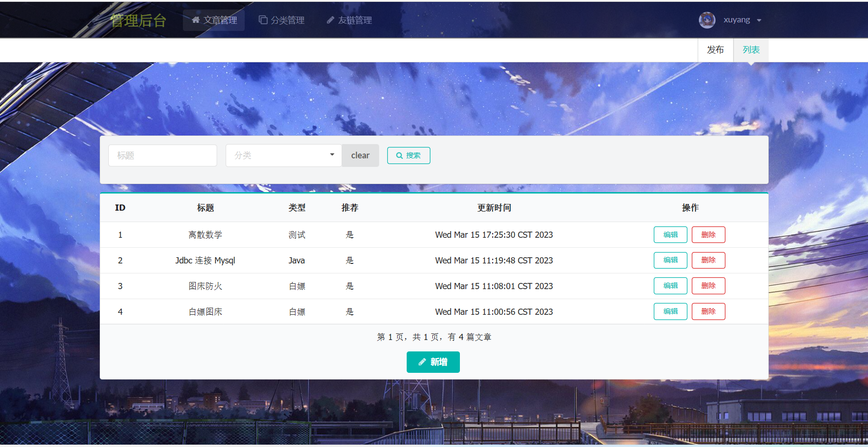Delete the 白嫖图床 article
This screenshot has height=447, width=868.
coord(708,311)
